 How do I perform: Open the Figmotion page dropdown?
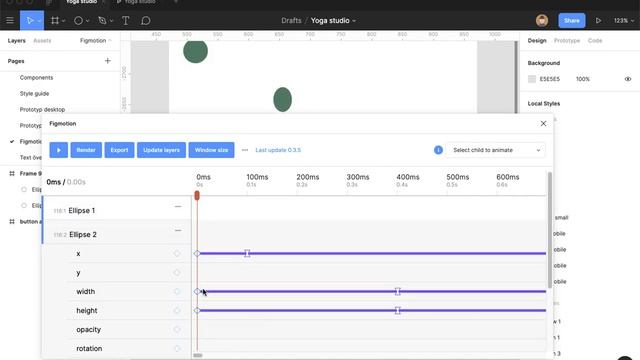coord(96,40)
